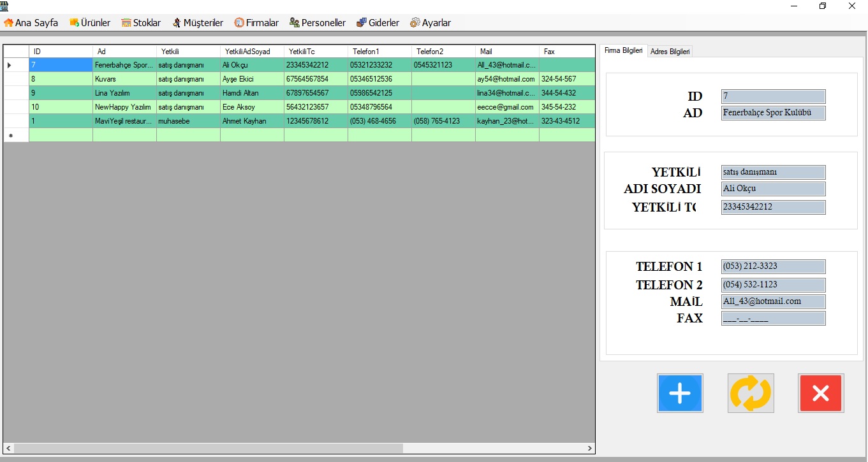The width and height of the screenshot is (868, 462).
Task: Open the Giderler menu
Action: [378, 23]
